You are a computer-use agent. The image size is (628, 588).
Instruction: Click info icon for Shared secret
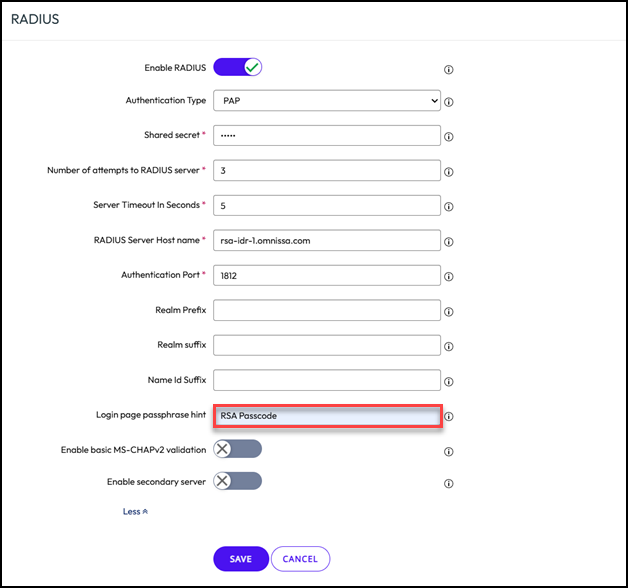[x=449, y=137]
